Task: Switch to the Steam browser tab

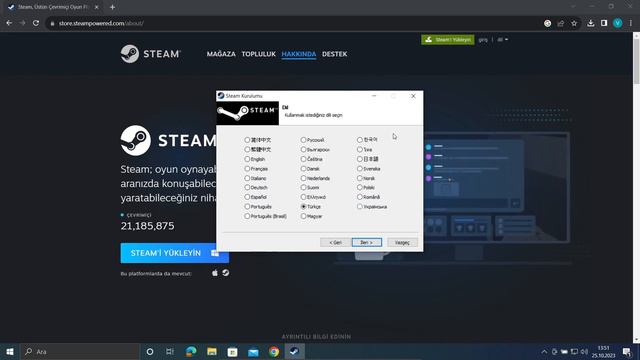Action: click(52, 7)
